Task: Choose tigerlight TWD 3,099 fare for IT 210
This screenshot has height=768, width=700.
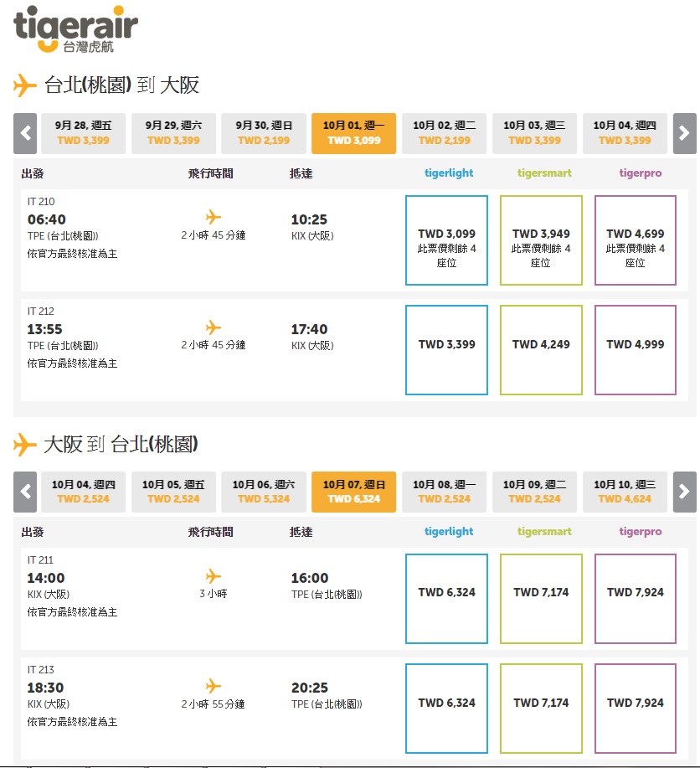Action: coord(446,240)
